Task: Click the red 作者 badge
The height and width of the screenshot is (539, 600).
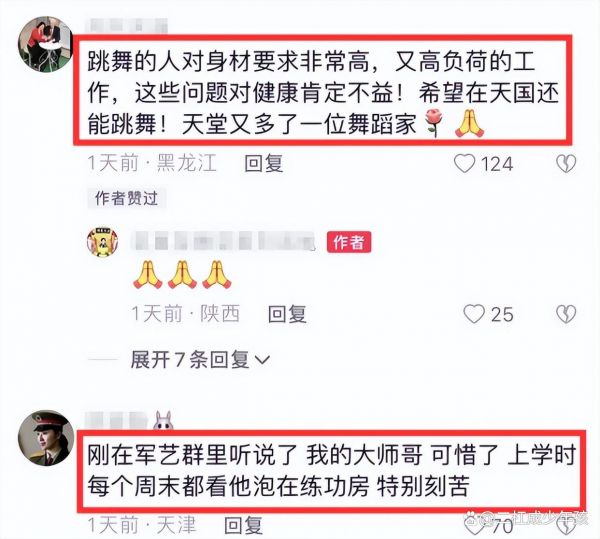Action: click(x=349, y=242)
